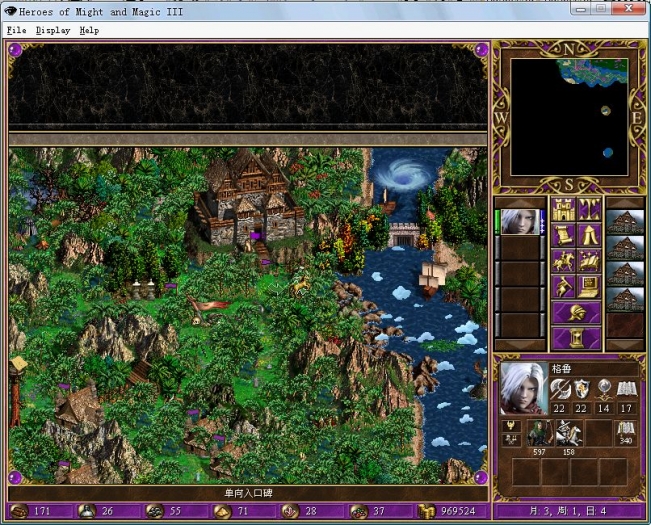Open the Display menu

(x=53, y=30)
